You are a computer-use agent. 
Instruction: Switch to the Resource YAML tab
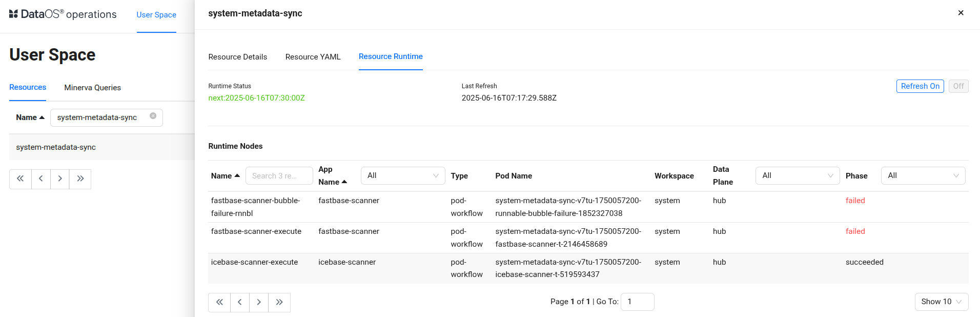pyautogui.click(x=313, y=57)
